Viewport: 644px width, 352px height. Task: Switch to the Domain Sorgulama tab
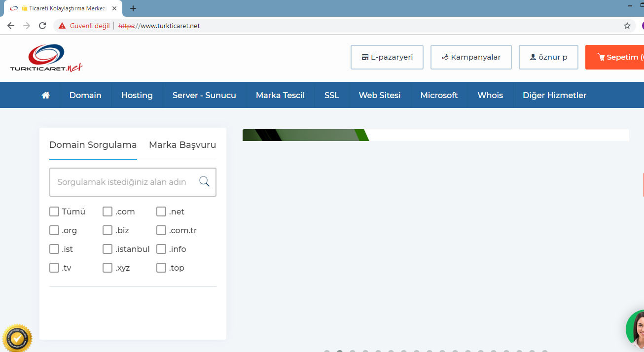(93, 145)
